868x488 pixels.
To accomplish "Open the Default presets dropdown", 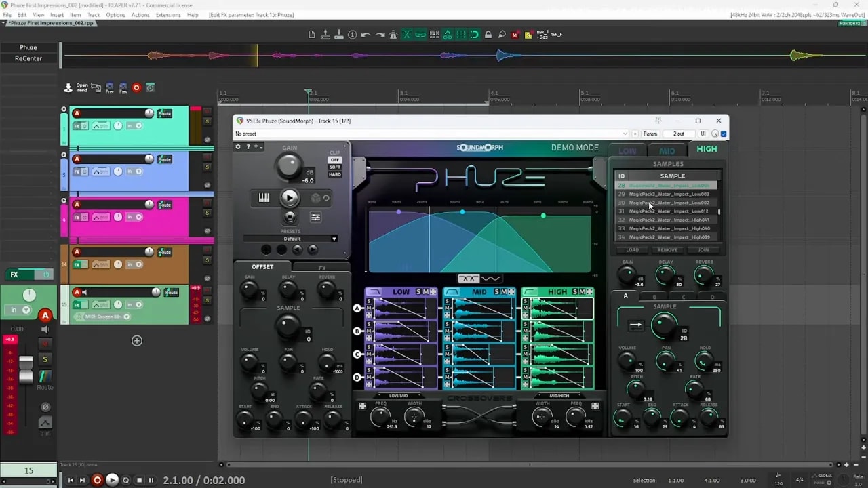I will (x=291, y=239).
